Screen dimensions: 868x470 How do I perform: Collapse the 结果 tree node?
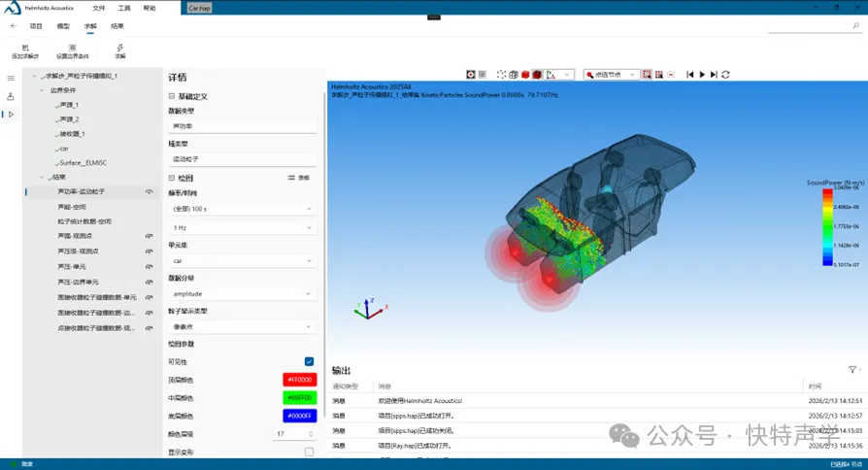tap(42, 177)
